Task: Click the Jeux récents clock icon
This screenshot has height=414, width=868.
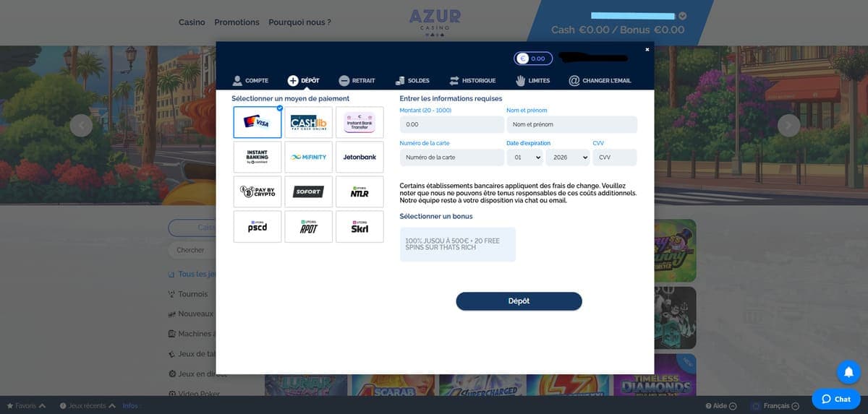Action: (63, 406)
